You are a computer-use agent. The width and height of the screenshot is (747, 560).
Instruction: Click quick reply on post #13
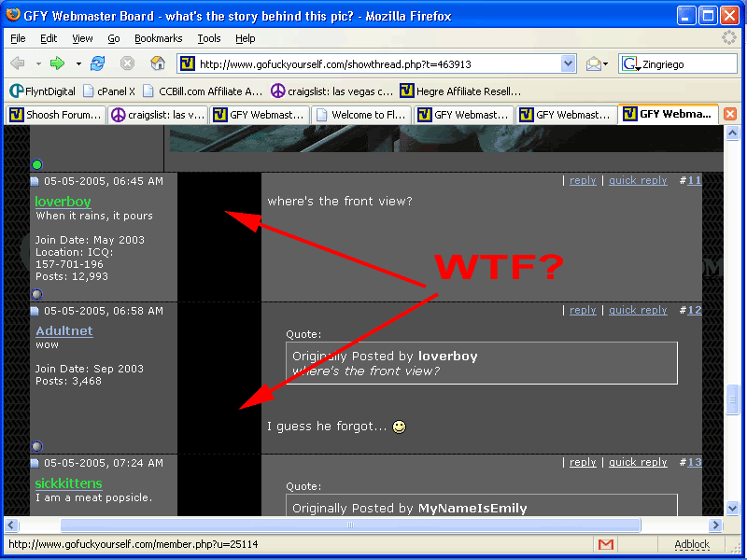[638, 462]
